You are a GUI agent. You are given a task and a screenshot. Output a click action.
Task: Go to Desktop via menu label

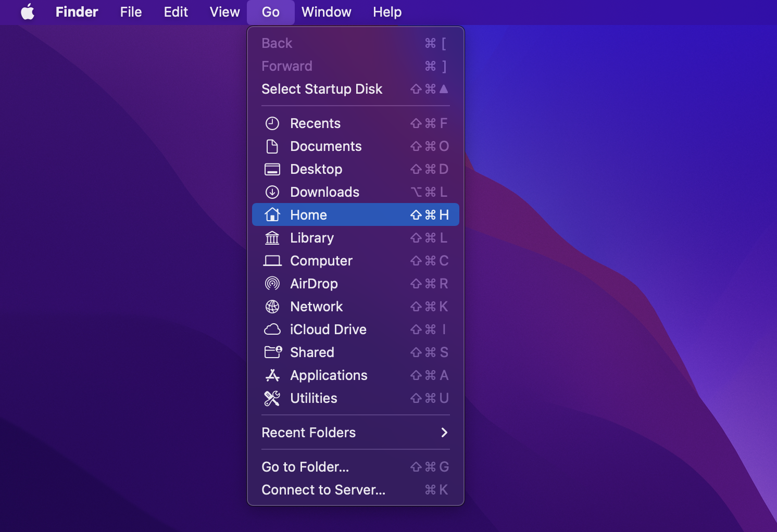316,169
